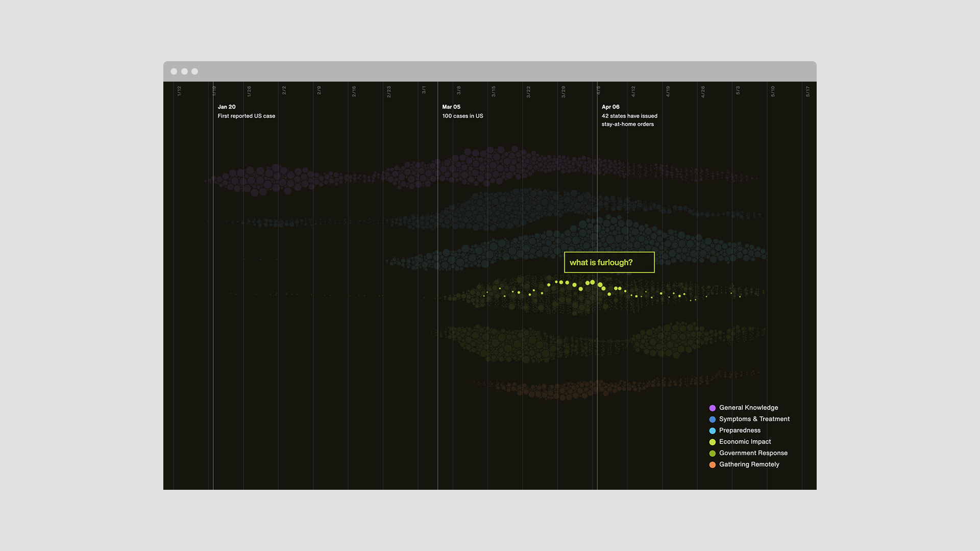
Task: Click the 1/26 date axis label
Action: pyautogui.click(x=249, y=91)
